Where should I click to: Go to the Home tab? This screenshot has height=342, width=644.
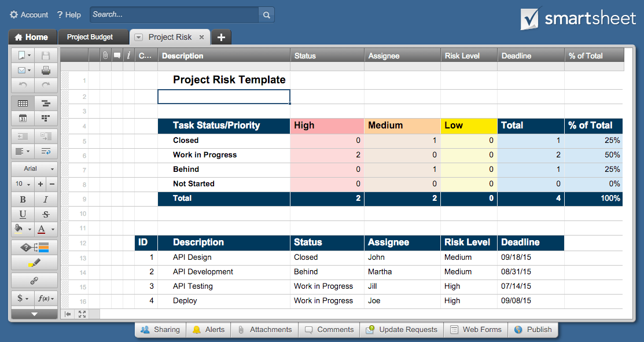point(32,37)
